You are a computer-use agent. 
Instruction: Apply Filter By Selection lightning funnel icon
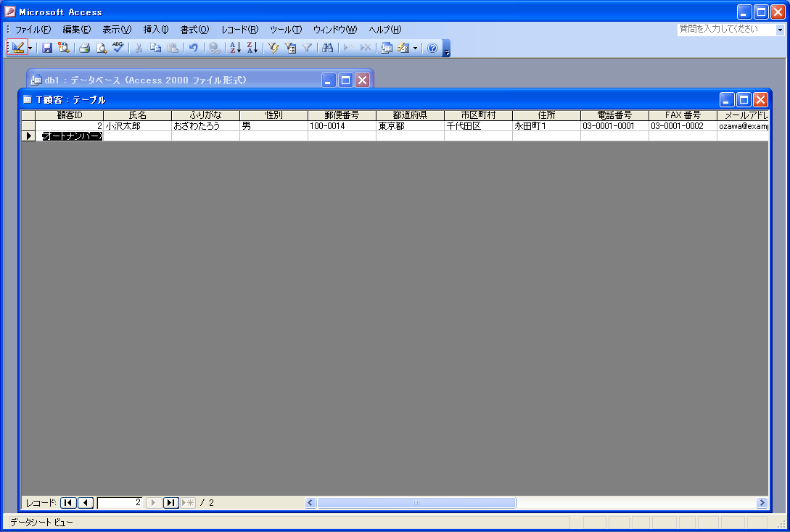273,48
